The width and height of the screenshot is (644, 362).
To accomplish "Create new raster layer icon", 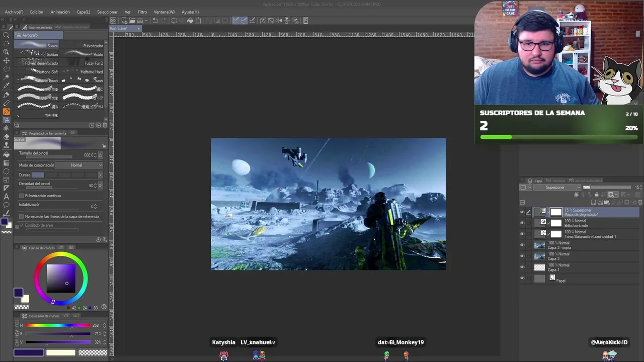I will point(593,202).
